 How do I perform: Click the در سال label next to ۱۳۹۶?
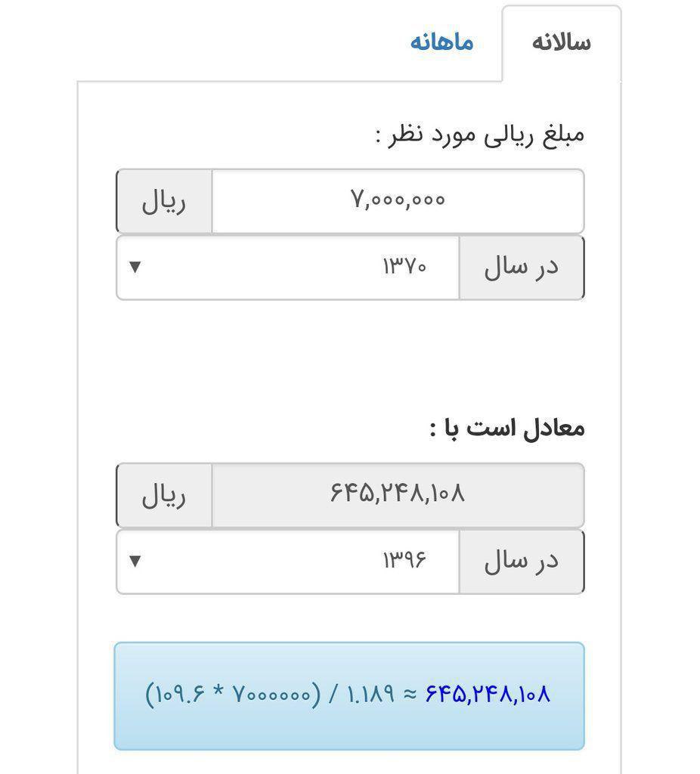tap(521, 561)
